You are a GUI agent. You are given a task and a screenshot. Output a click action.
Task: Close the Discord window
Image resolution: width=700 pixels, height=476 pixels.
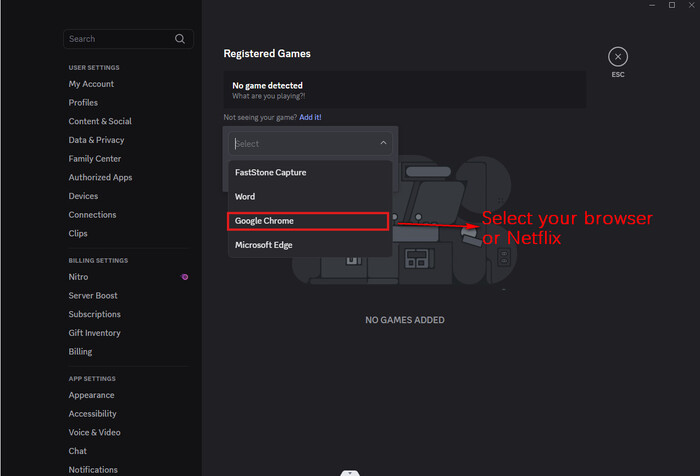[x=692, y=5]
